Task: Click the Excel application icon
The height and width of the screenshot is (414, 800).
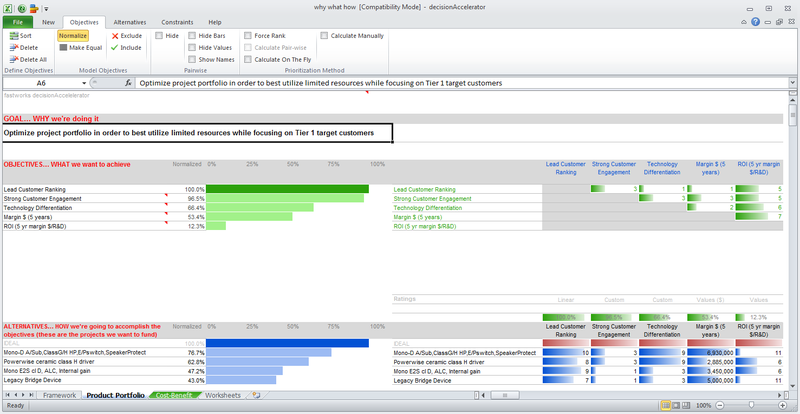Action: click(x=10, y=8)
